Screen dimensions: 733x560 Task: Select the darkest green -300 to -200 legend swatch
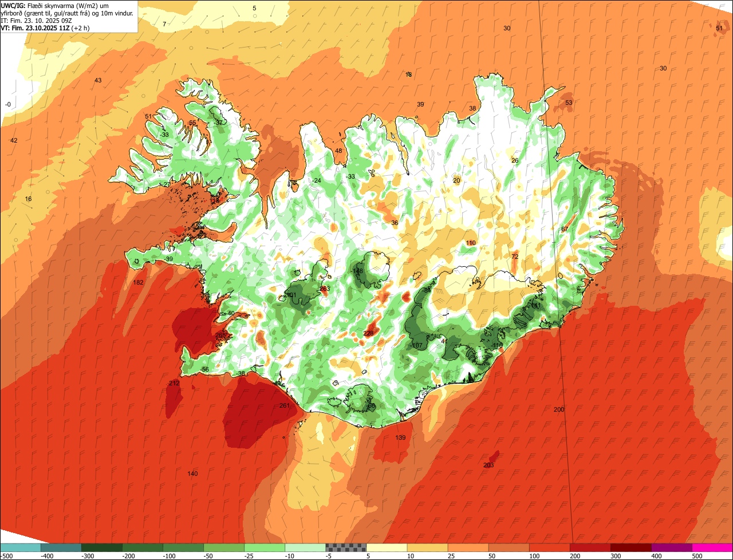click(x=101, y=547)
